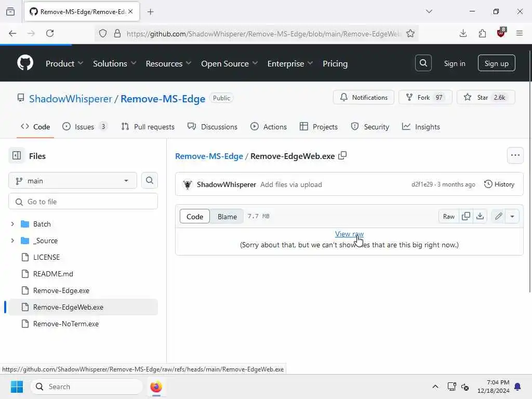Switch to the Code view toggle
The width and height of the screenshot is (532, 399).
[x=195, y=217]
